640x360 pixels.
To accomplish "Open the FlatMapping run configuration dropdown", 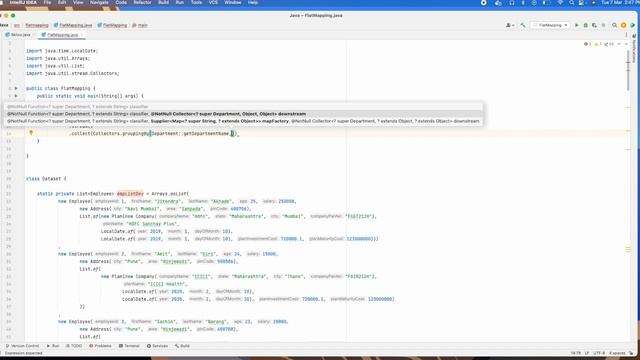I will pyautogui.click(x=550, y=25).
